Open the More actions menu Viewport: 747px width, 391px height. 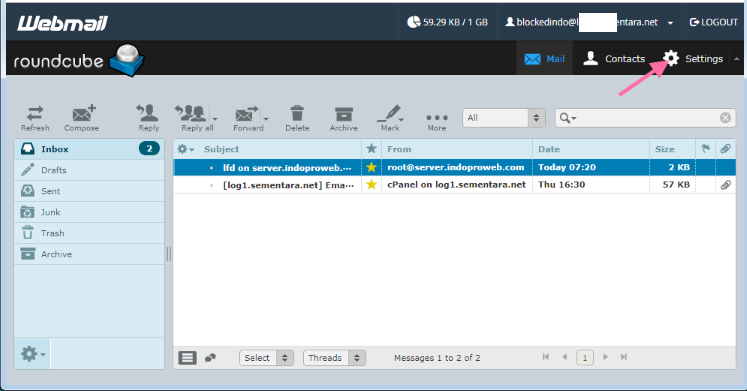[436, 121]
